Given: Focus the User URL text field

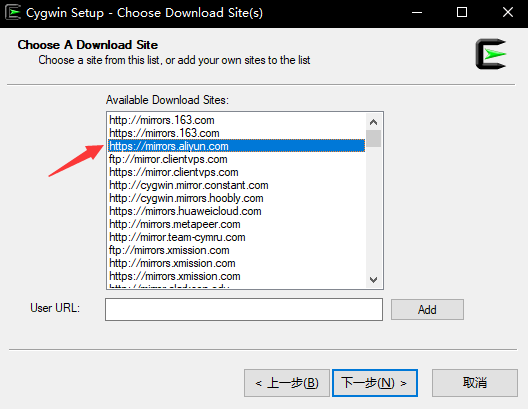Looking at the screenshot, I should [244, 309].
